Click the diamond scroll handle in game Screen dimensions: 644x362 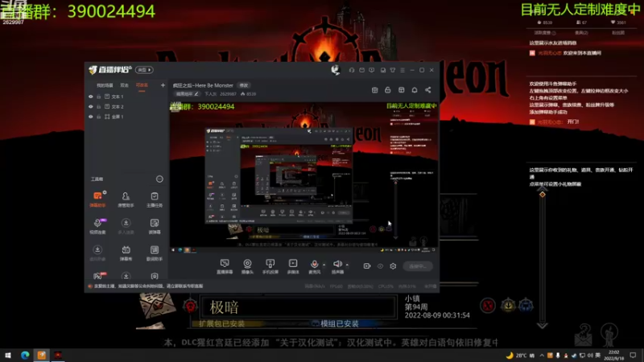coord(542,194)
